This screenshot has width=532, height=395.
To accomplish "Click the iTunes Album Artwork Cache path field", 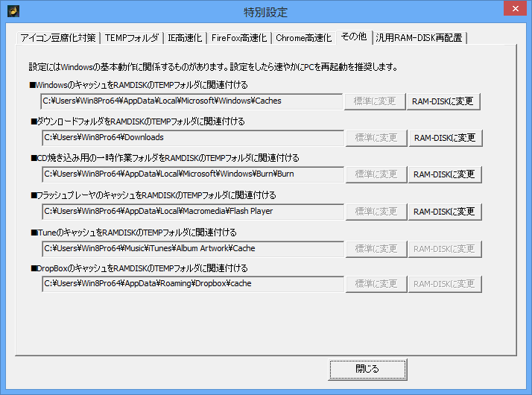I will point(192,248).
